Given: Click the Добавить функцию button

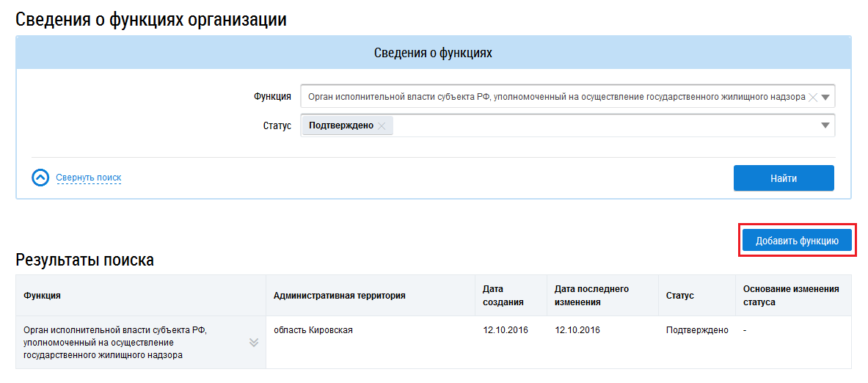Looking at the screenshot, I should click(x=797, y=241).
